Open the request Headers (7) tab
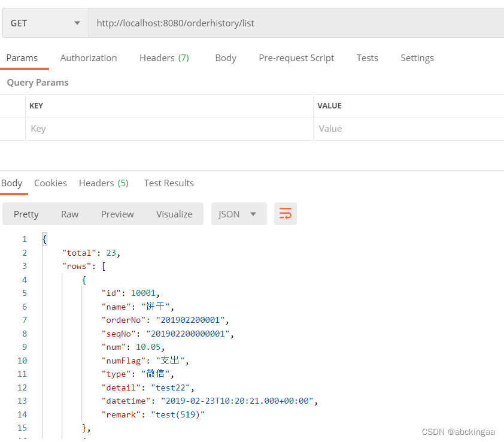 point(164,58)
